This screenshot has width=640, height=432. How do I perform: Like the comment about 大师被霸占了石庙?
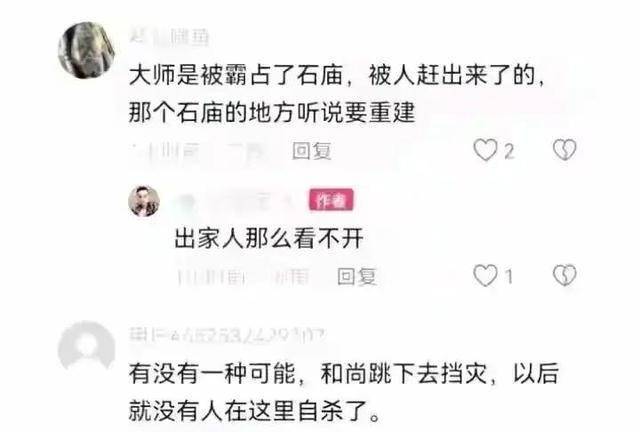pyautogui.click(x=485, y=150)
